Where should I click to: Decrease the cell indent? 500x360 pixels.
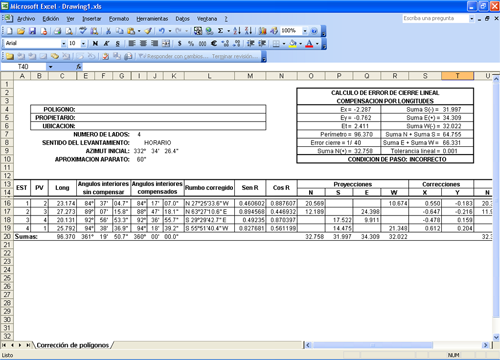pyautogui.click(x=251, y=43)
